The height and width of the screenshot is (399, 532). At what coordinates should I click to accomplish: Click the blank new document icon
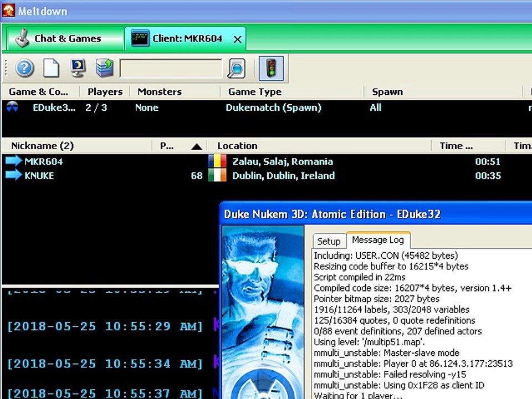[x=51, y=68]
